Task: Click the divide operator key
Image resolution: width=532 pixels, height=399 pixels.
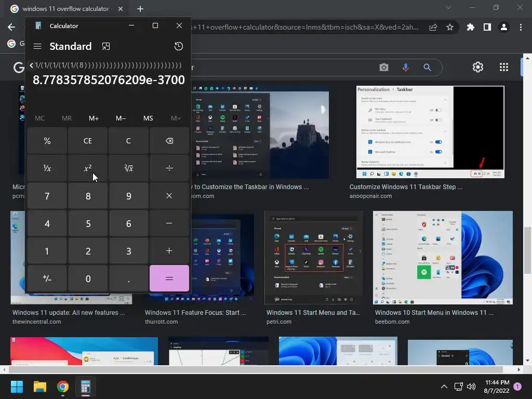Action: click(169, 168)
